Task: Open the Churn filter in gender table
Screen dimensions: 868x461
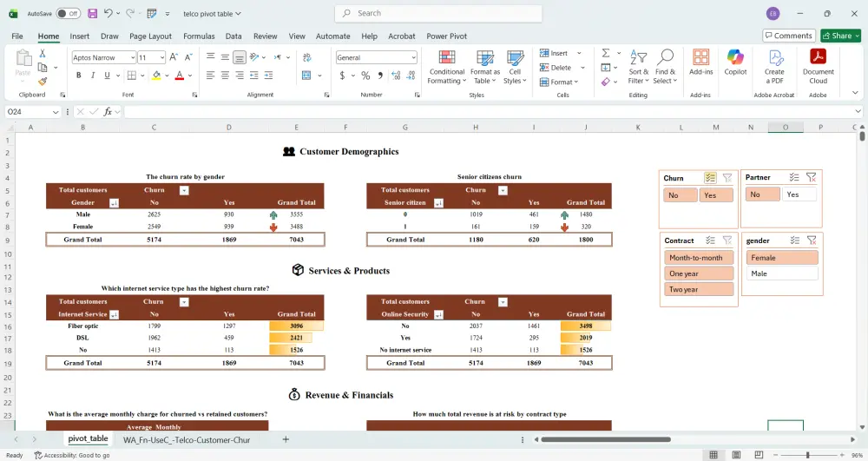Action: coord(184,190)
